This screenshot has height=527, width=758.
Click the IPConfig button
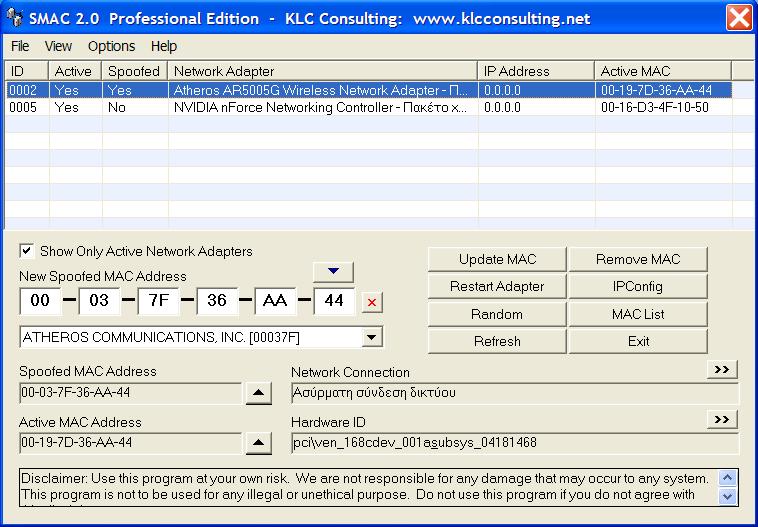tap(638, 286)
